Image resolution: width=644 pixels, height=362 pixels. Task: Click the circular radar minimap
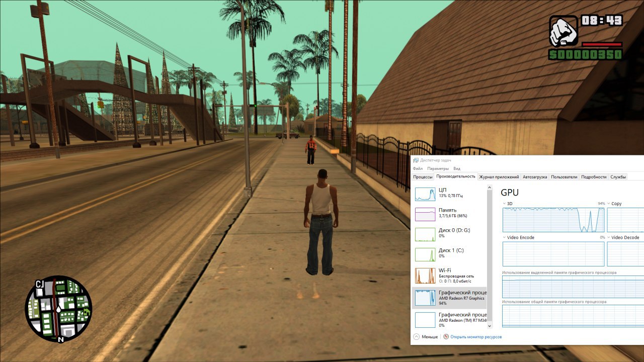click(58, 309)
